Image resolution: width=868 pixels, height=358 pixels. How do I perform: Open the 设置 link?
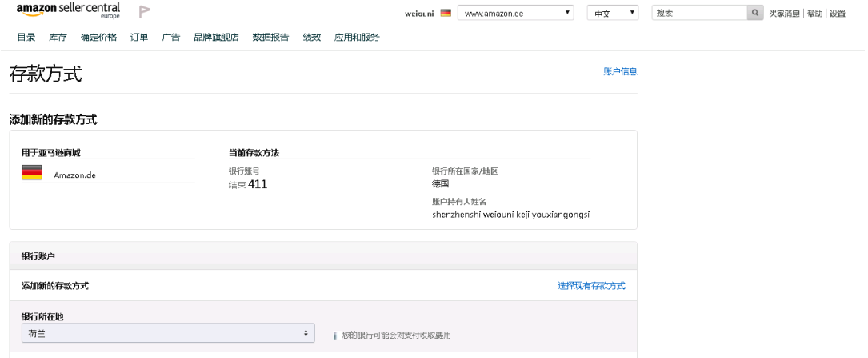[x=837, y=14]
